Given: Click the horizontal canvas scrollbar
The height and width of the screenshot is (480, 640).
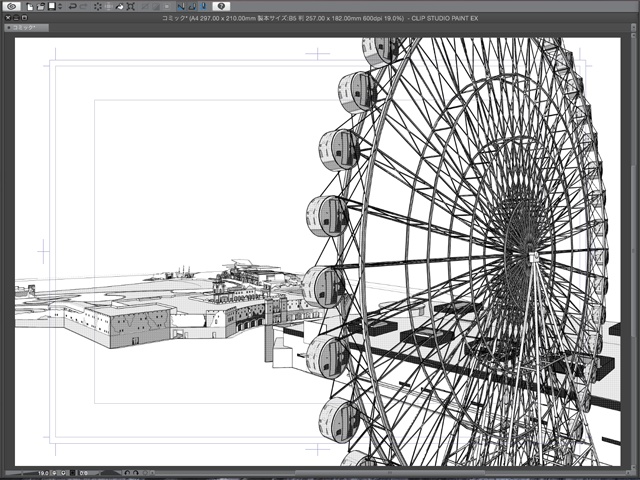Looking at the screenshot, I should (x=390, y=473).
